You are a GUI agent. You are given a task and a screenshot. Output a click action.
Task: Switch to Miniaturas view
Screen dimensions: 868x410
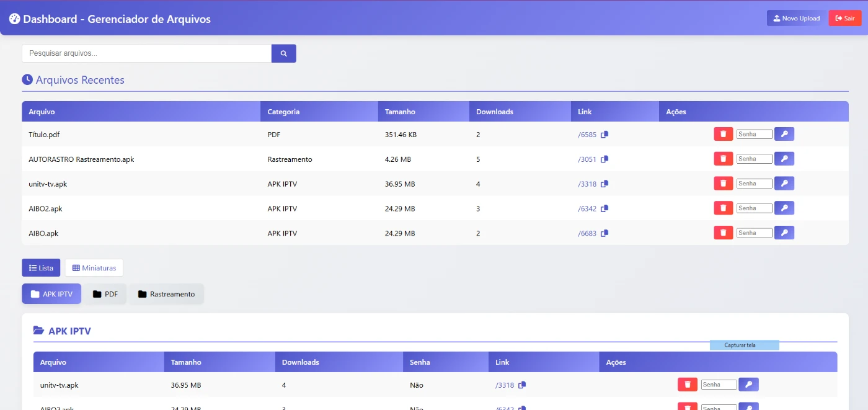coord(94,268)
